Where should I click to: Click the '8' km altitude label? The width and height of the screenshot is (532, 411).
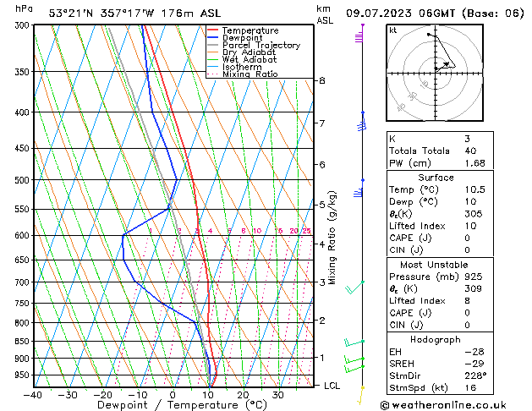pyautogui.click(x=321, y=80)
